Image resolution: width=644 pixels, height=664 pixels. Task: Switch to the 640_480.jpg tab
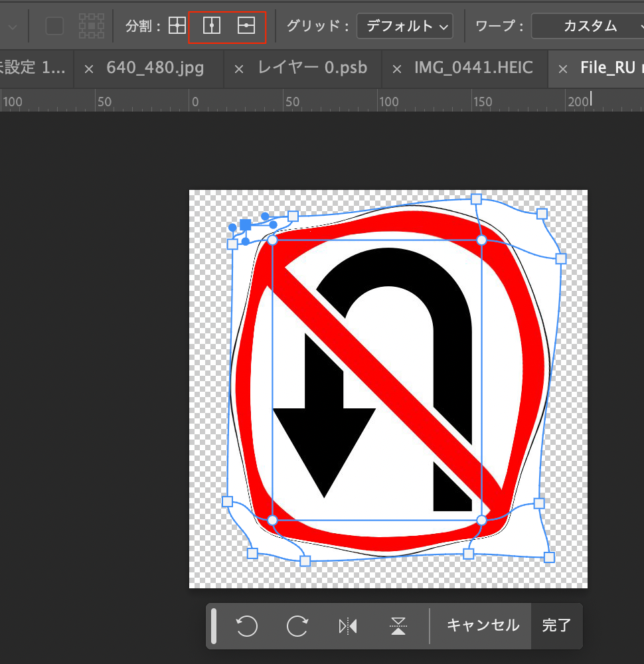155,68
